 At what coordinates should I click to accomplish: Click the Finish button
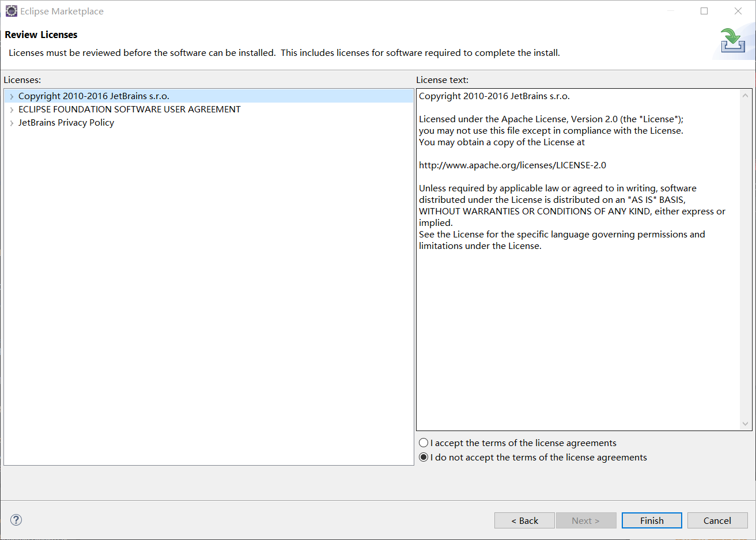coord(652,520)
